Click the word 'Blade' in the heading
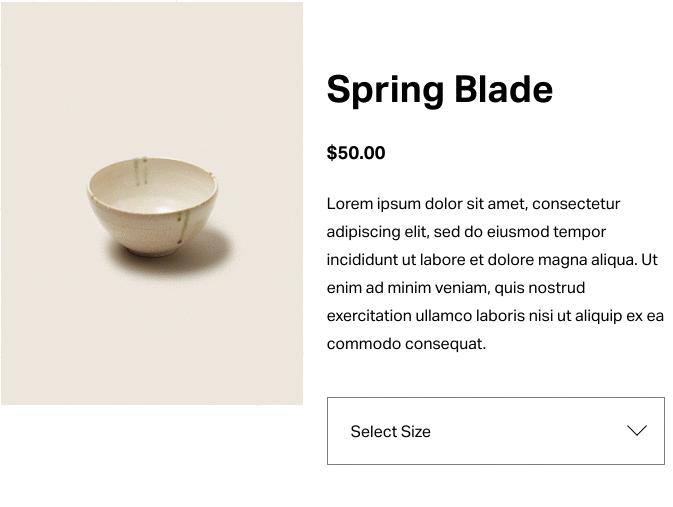The height and width of the screenshot is (507, 673). click(503, 89)
